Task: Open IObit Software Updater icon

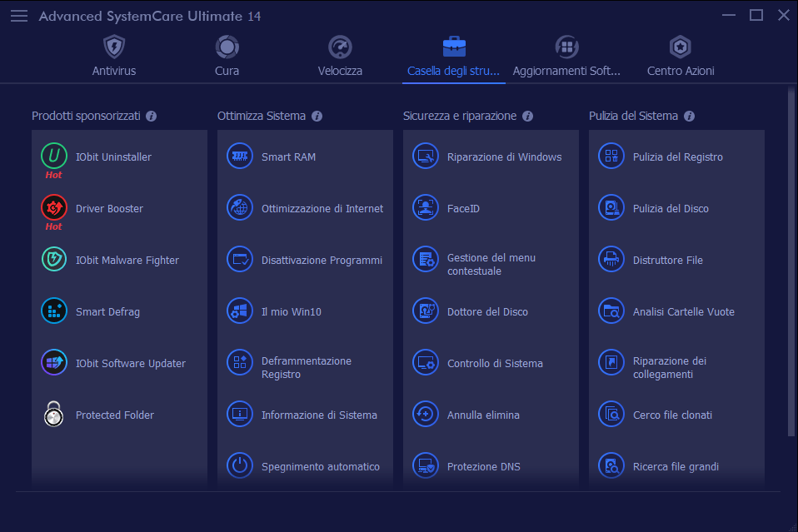Action: click(x=54, y=363)
